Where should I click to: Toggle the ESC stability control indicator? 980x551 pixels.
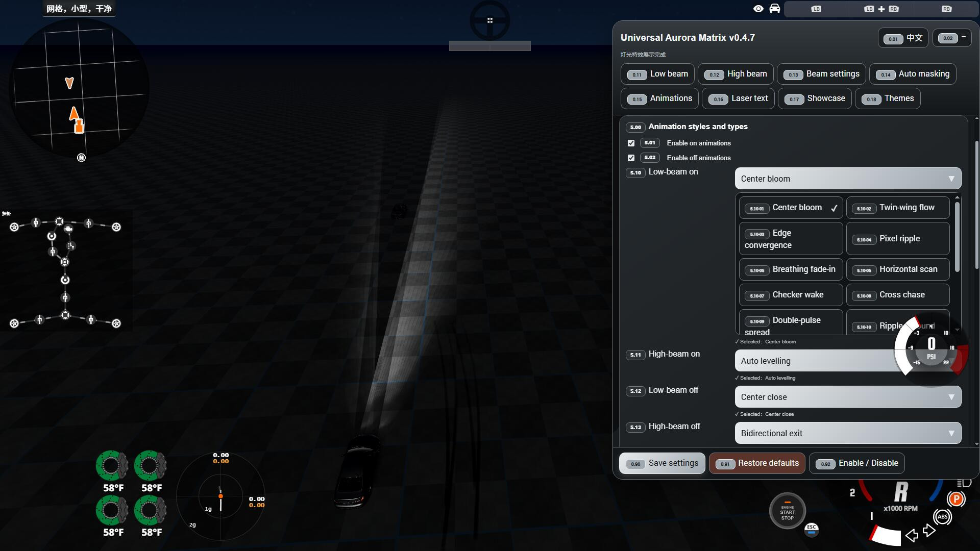(x=812, y=530)
